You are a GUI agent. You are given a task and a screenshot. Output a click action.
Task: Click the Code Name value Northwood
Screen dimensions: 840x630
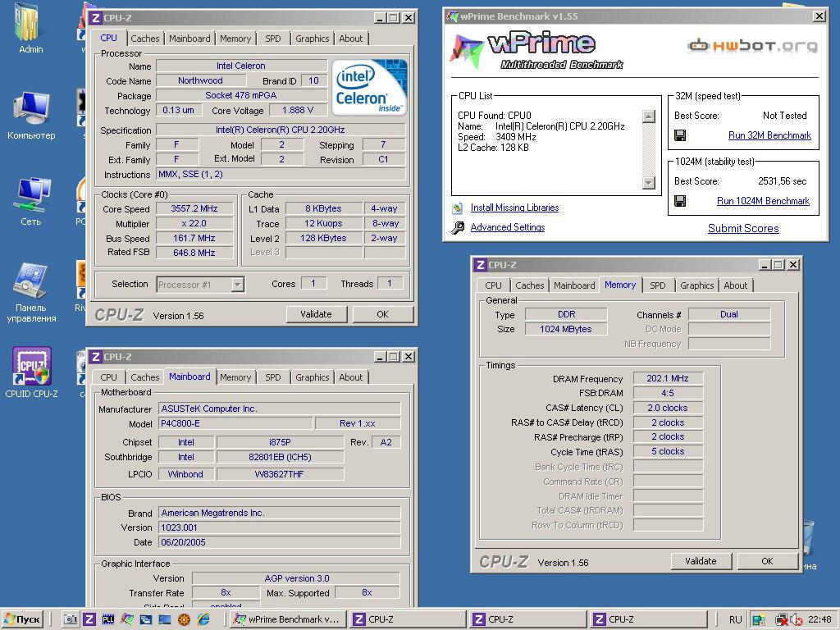201,81
